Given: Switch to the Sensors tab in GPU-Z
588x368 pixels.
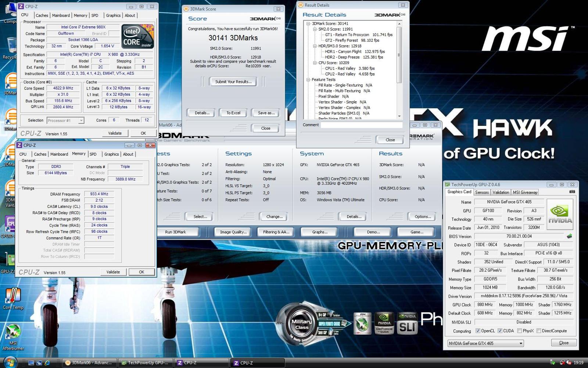Looking at the screenshot, I should [482, 192].
